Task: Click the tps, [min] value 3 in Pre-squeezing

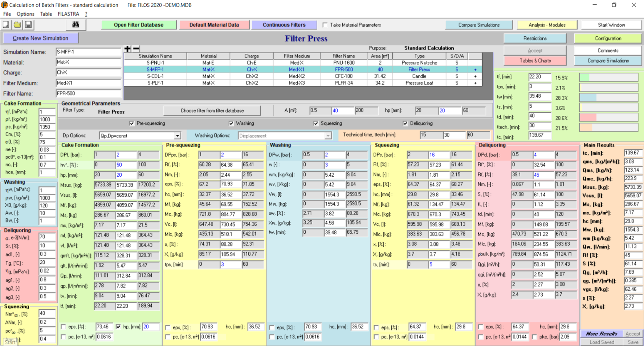Action: pos(231,265)
